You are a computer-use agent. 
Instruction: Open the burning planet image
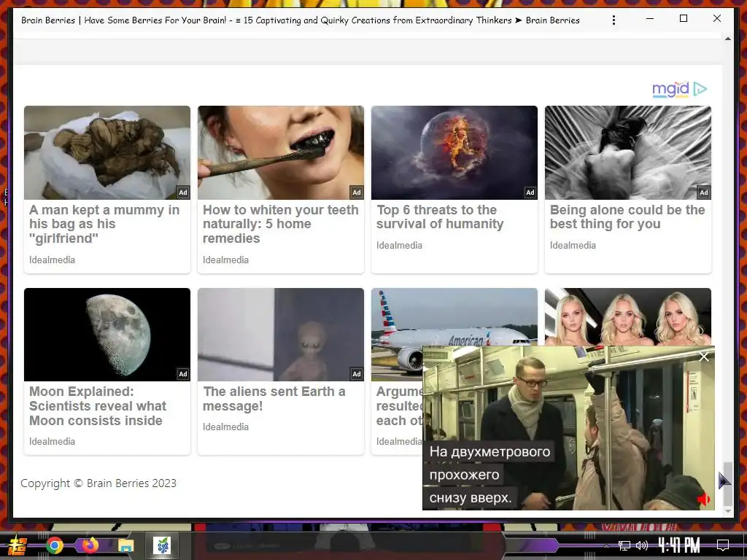point(454,152)
